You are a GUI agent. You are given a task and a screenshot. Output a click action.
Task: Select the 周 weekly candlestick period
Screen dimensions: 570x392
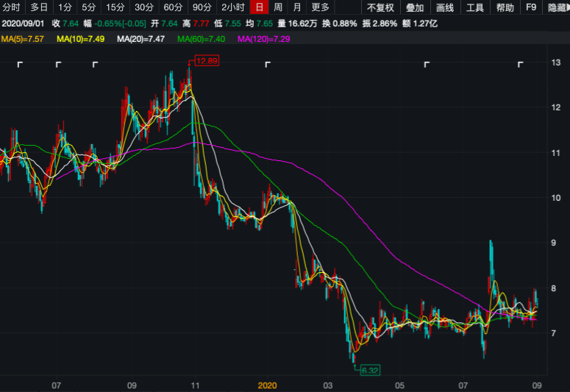pos(278,8)
